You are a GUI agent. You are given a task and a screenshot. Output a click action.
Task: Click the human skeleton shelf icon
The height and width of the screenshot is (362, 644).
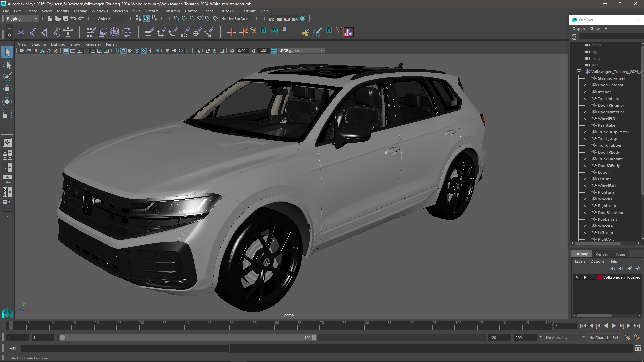pyautogui.click(x=68, y=32)
